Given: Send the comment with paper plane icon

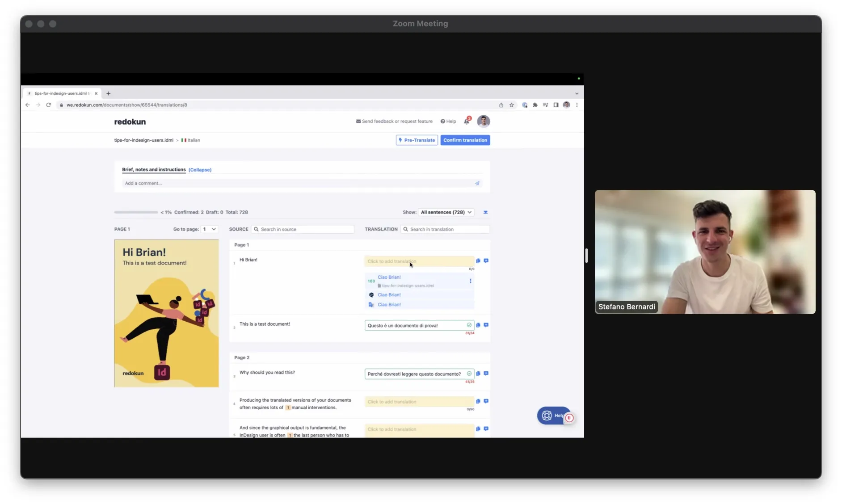Looking at the screenshot, I should click(x=477, y=183).
